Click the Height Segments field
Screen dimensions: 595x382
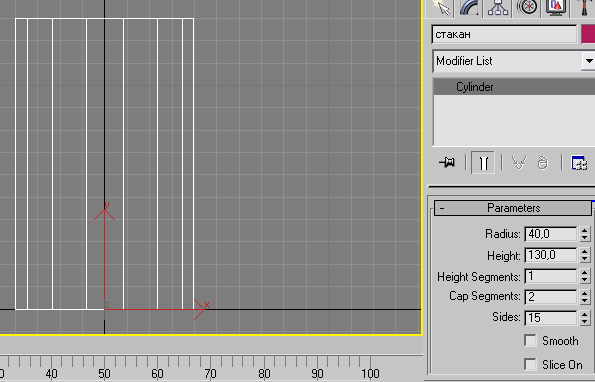(551, 276)
